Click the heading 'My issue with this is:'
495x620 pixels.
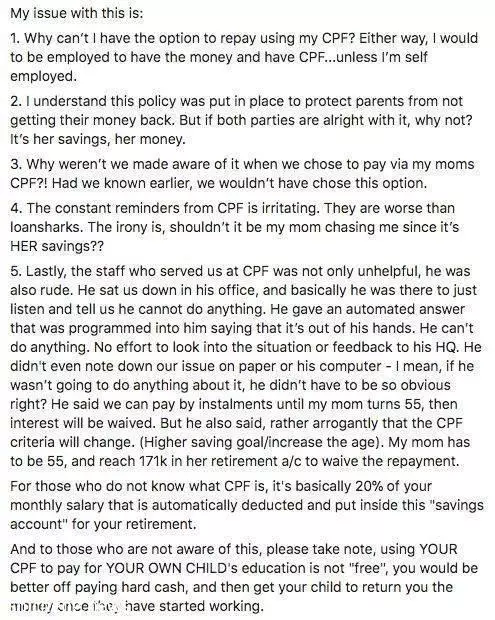pos(76,13)
